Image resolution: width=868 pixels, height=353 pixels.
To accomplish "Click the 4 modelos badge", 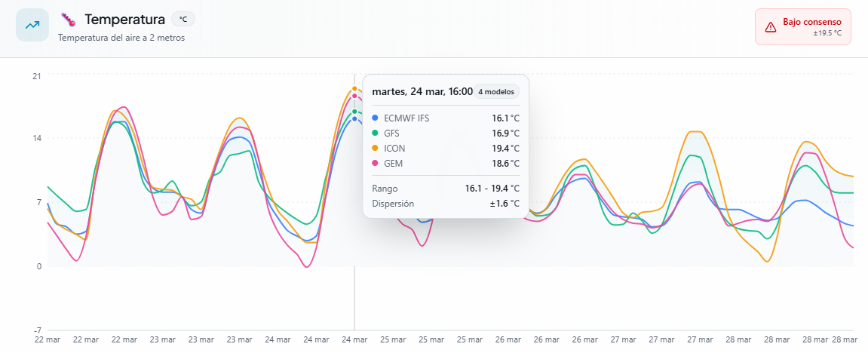I will click(495, 92).
